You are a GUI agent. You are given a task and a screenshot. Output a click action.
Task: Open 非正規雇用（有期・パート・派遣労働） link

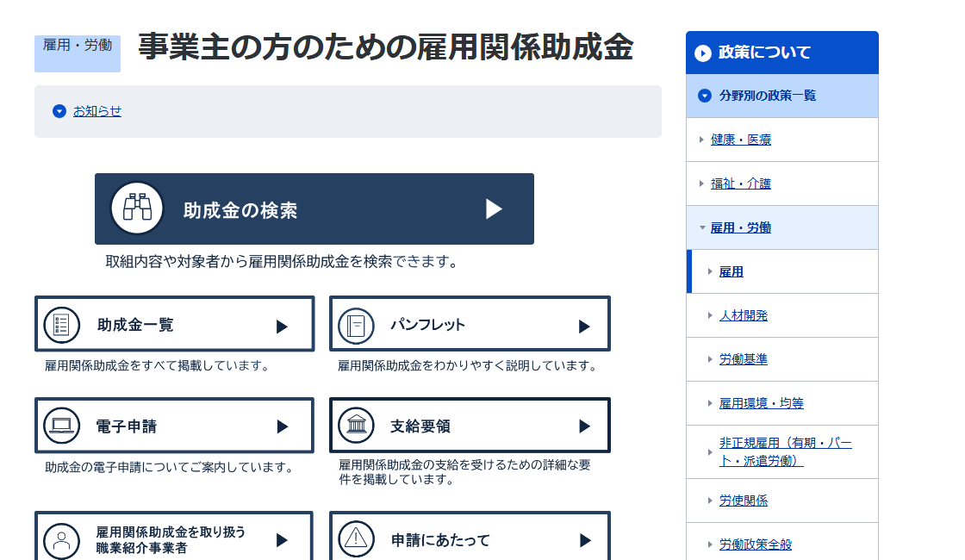coord(785,451)
